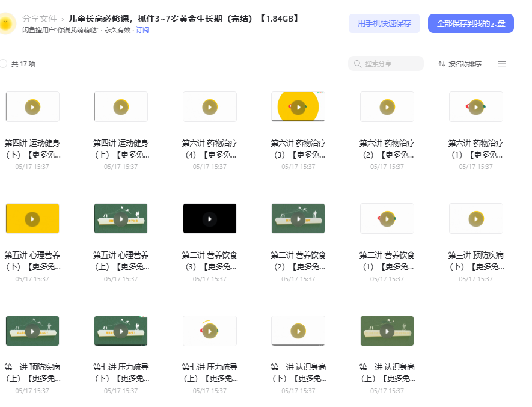The image size is (532, 407).
Task: Play video 第三讲 预防疾病(下)
Action: 476,219
